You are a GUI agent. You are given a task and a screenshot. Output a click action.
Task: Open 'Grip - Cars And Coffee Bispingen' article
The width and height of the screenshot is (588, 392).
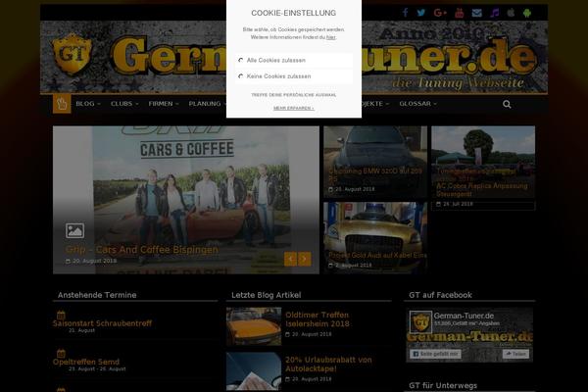point(142,250)
